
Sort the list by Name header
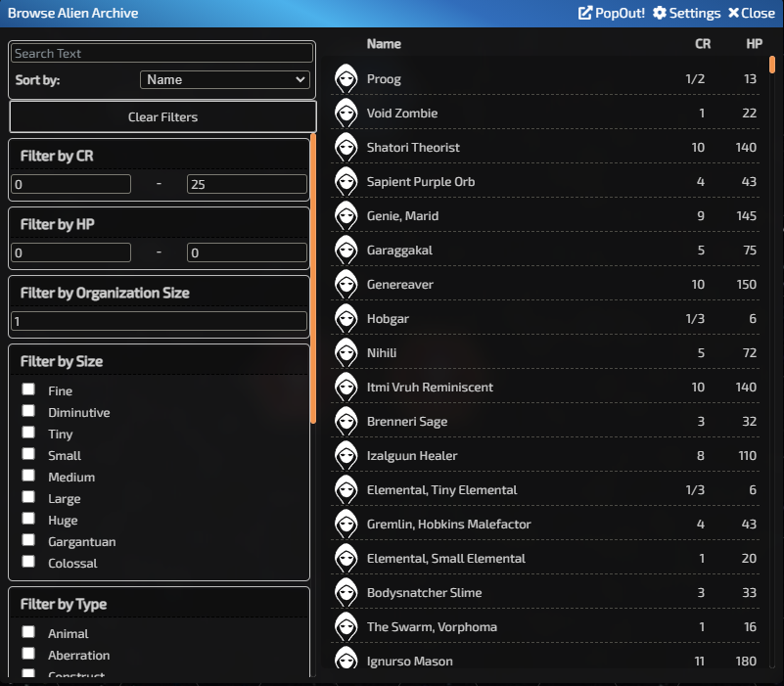384,44
